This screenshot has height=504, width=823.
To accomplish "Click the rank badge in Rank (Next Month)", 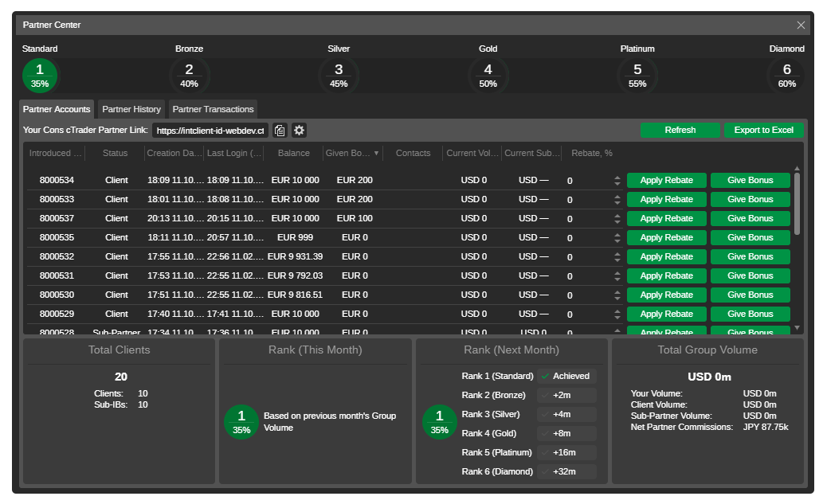I will [439, 422].
